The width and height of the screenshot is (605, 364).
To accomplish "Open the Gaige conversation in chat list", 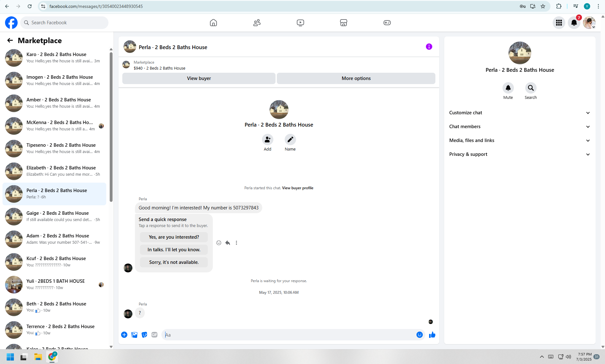I will click(54, 217).
